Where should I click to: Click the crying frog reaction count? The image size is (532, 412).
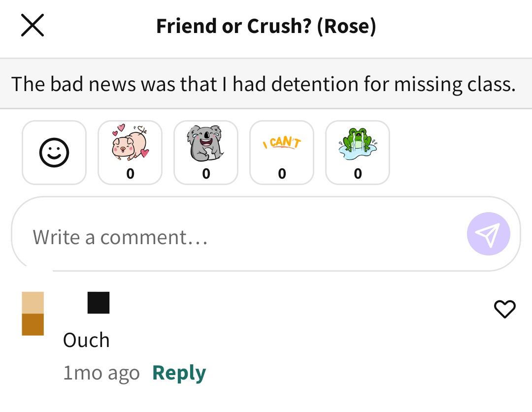tap(358, 174)
